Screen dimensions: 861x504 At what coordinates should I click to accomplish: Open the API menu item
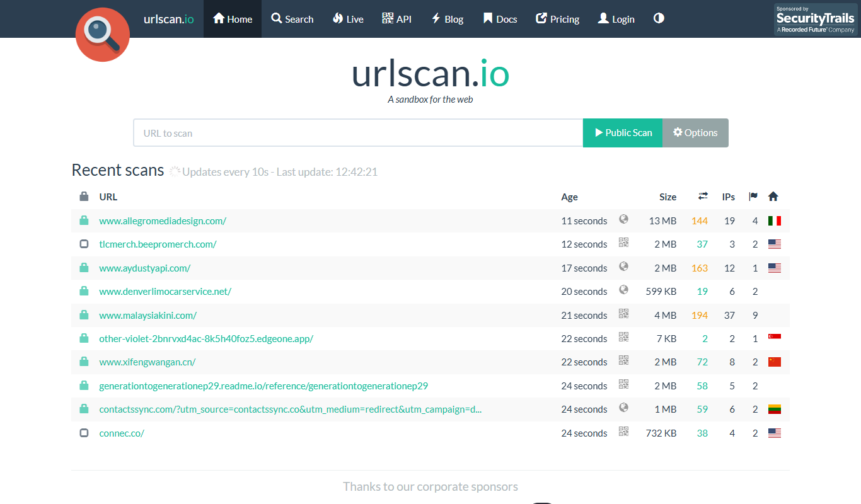tap(396, 19)
